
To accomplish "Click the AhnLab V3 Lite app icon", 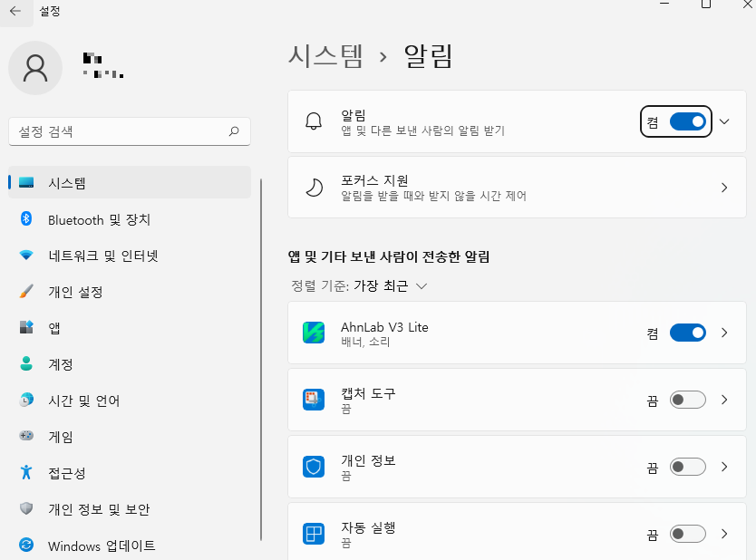I will (313, 332).
